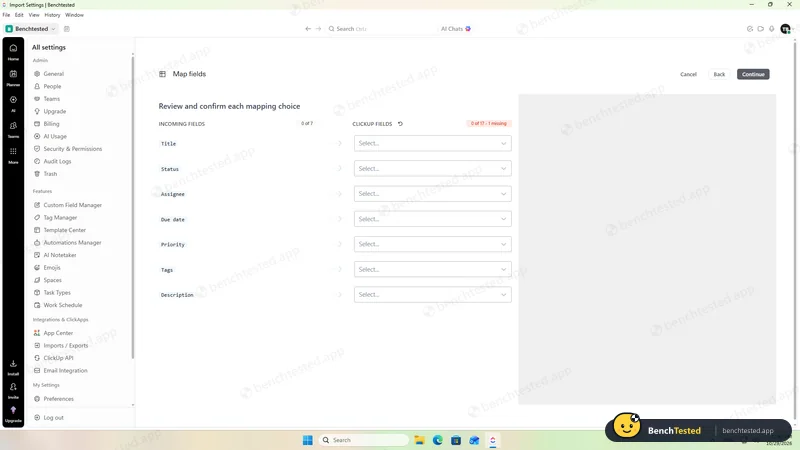Open the dropdown for Assignee field
This screenshot has height=450, width=800.
(x=433, y=194)
